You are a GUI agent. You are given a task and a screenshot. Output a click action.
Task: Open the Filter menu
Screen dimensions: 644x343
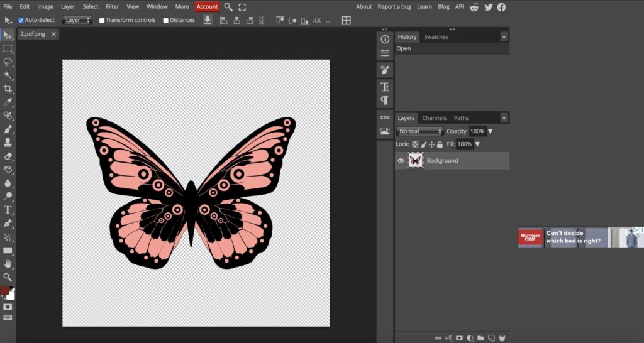112,7
